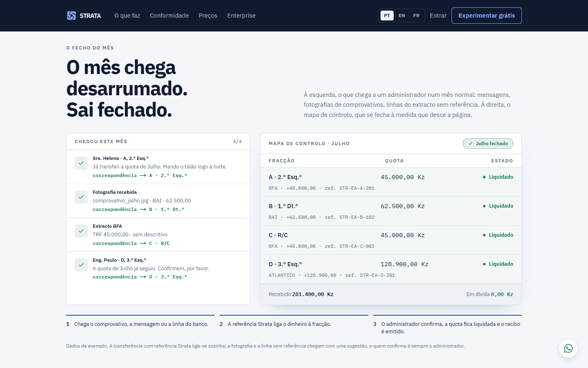Click 'correspondência → D · 3.º Esq.º' text
This screenshot has height=368, width=588.
[140, 277]
